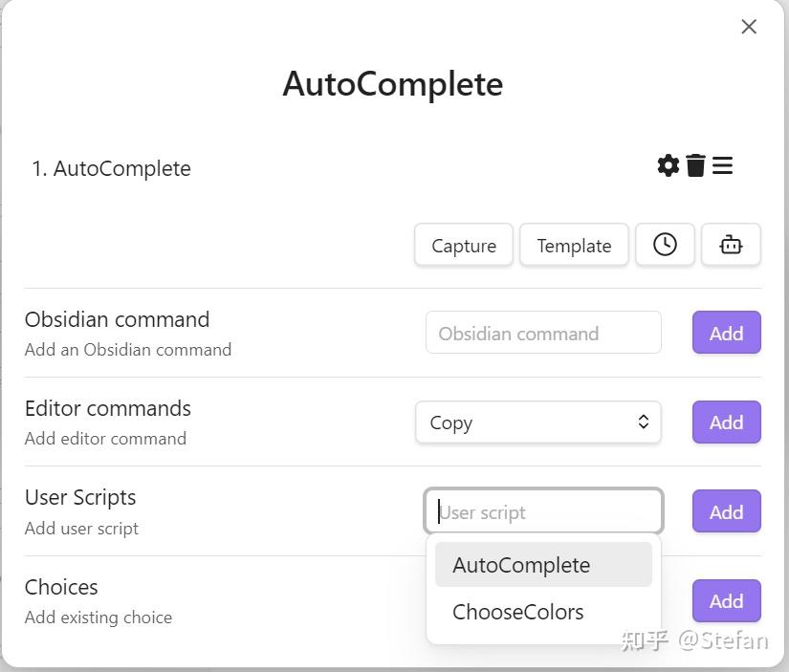Image resolution: width=789 pixels, height=672 pixels.
Task: Open settings with the gear icon
Action: coord(668,165)
